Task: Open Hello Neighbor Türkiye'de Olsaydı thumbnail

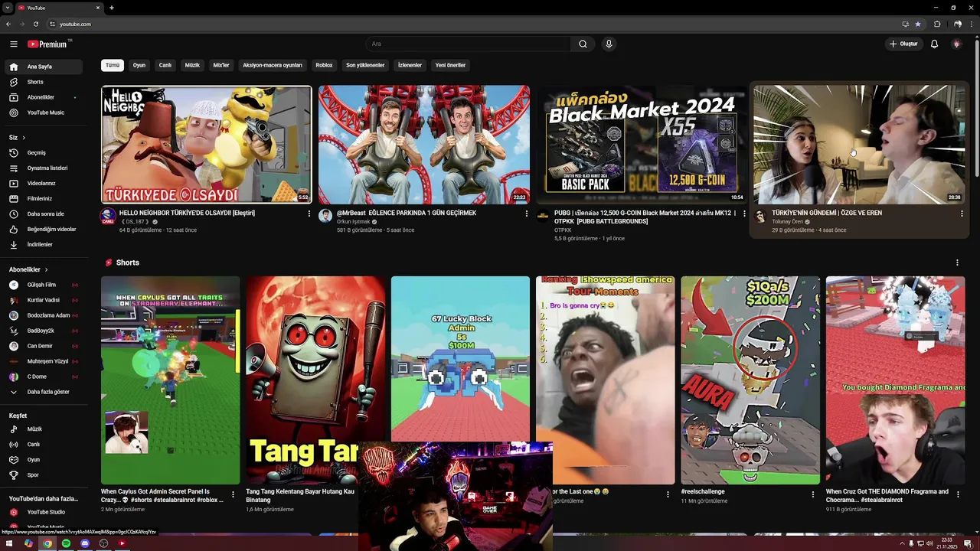Action: coord(207,145)
